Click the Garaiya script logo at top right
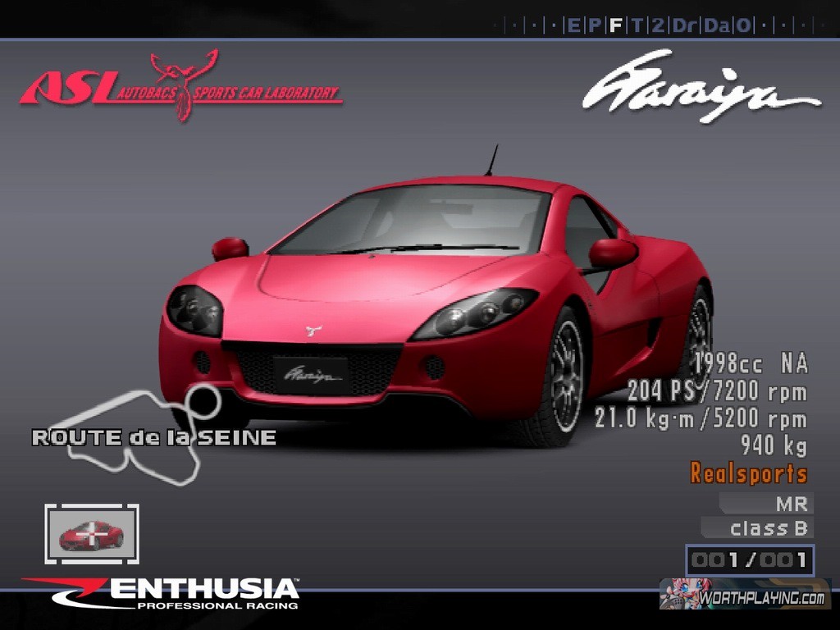 pos(700,89)
